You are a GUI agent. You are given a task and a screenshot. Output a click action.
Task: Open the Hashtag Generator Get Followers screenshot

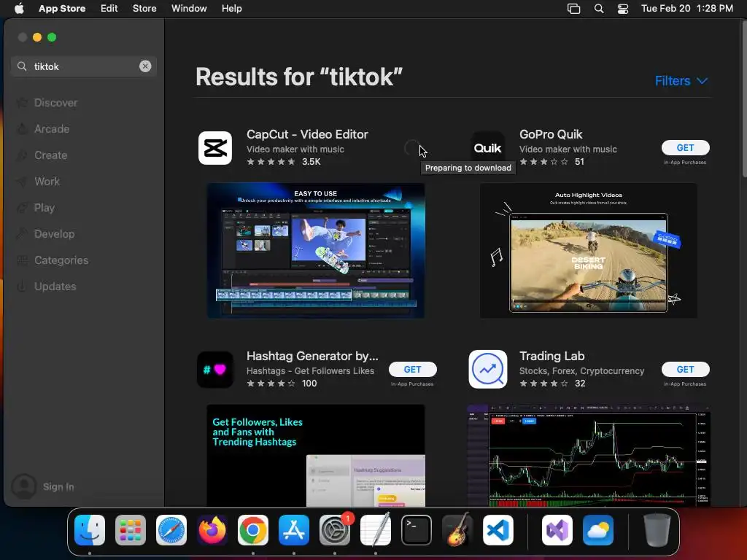point(315,455)
